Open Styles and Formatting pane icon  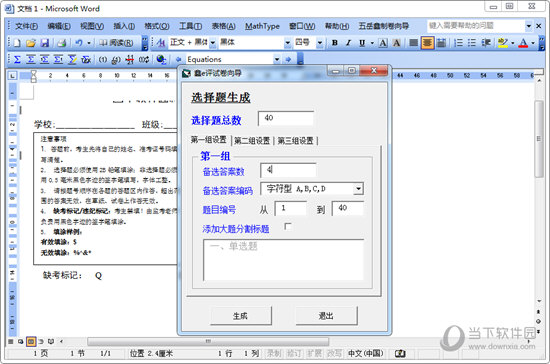pyautogui.click(x=161, y=43)
